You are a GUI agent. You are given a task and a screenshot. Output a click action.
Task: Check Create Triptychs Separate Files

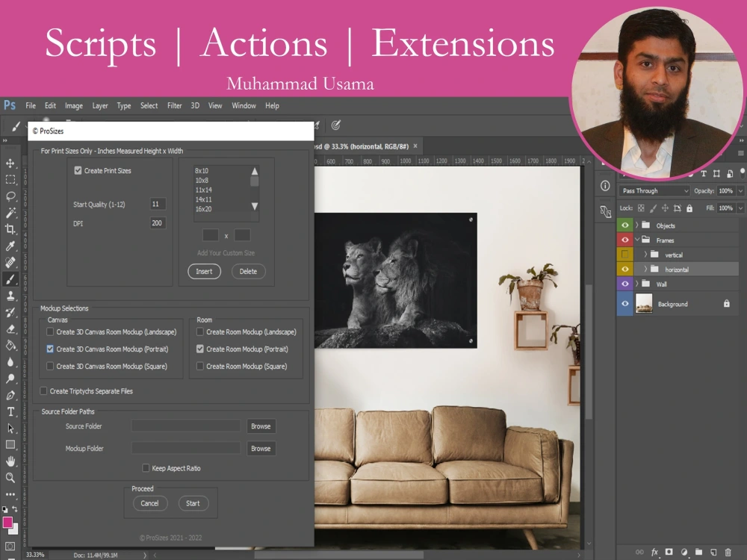tap(43, 391)
